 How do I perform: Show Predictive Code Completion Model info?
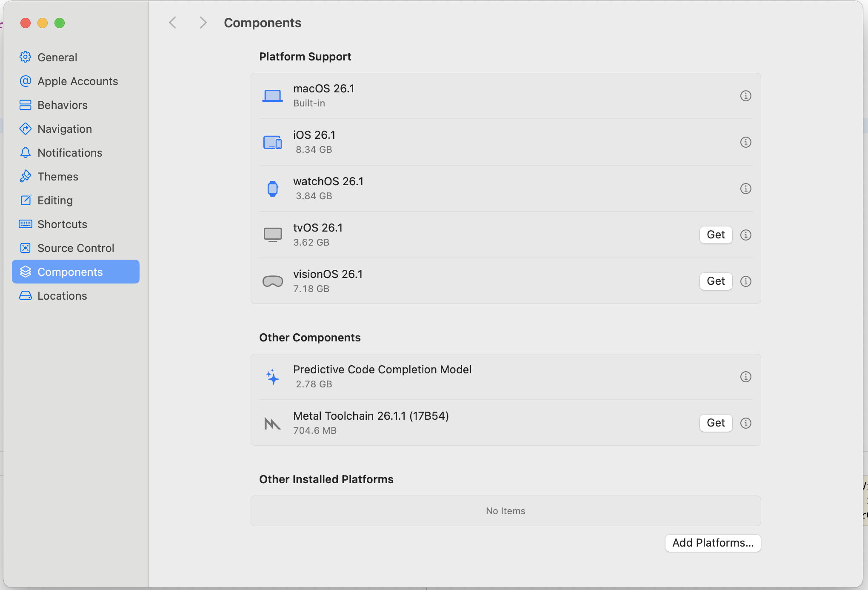pyautogui.click(x=745, y=377)
